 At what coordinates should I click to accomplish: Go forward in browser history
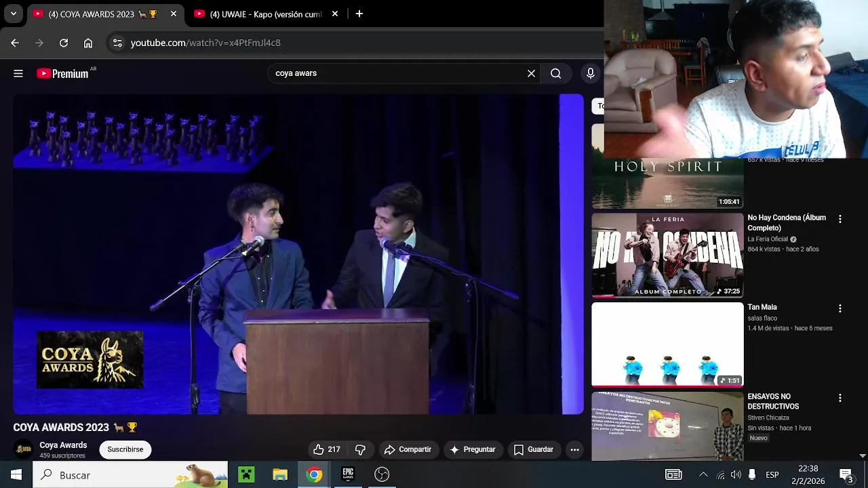(39, 43)
